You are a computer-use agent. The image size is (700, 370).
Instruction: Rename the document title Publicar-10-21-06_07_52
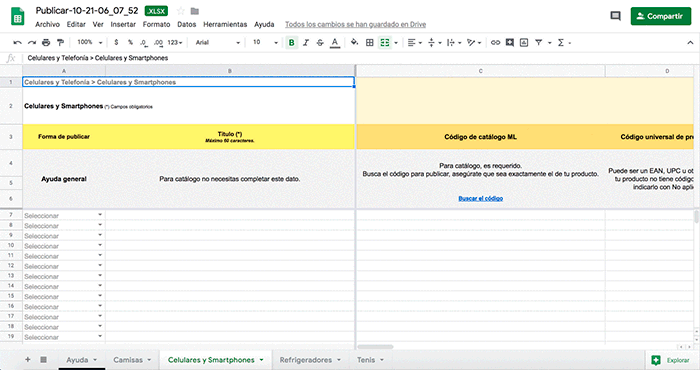[87, 11]
